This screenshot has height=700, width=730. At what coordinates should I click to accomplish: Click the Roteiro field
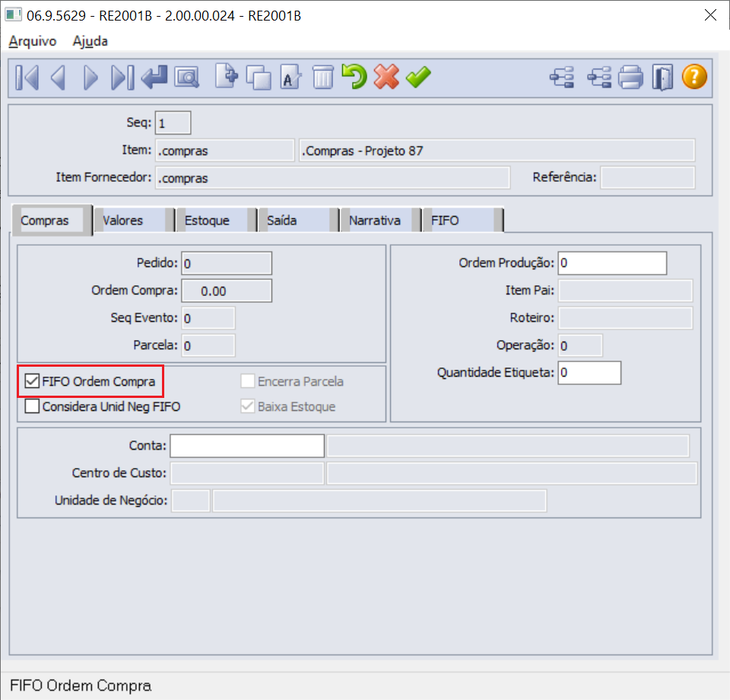point(625,318)
